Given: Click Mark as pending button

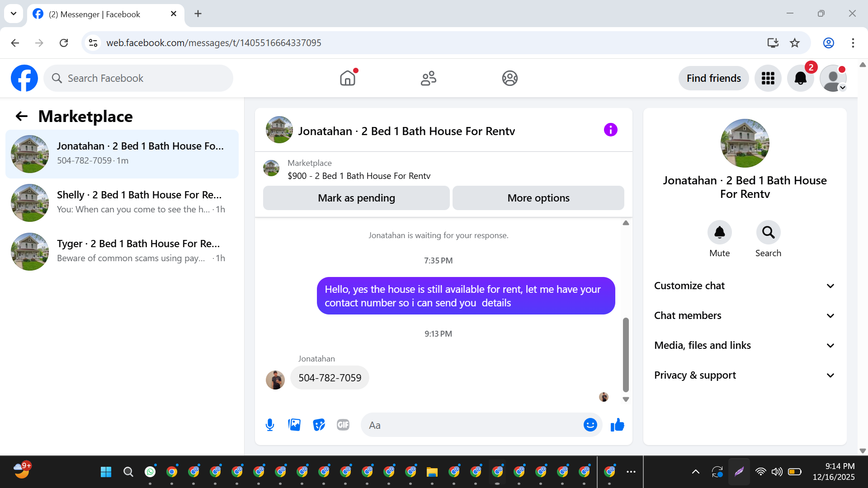Looking at the screenshot, I should coord(356,198).
